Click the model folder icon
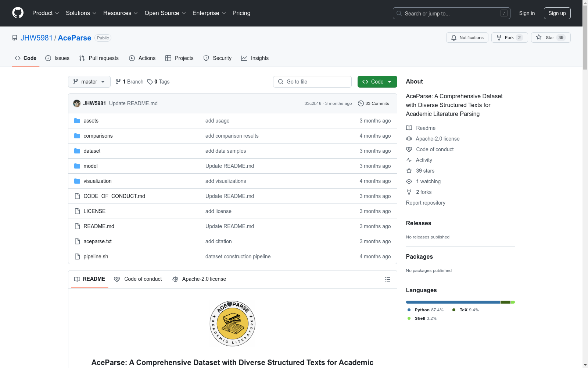 [77, 166]
